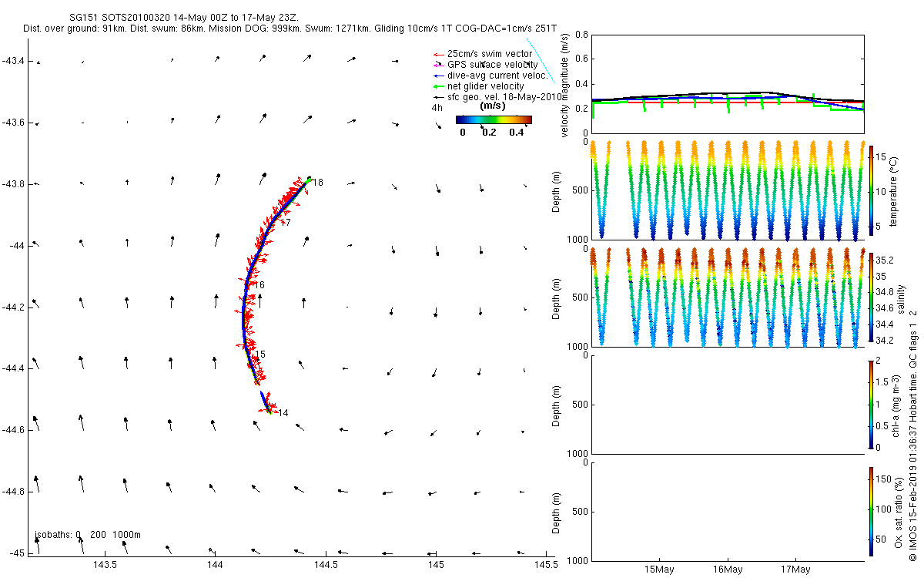Click the 17May tick label
Screen dimensions: 924x578
(795, 570)
